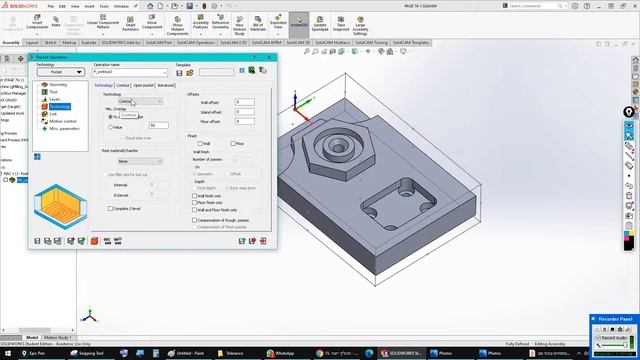Check Wall and Floor finish only
This screenshot has width=640, height=360.
click(195, 210)
